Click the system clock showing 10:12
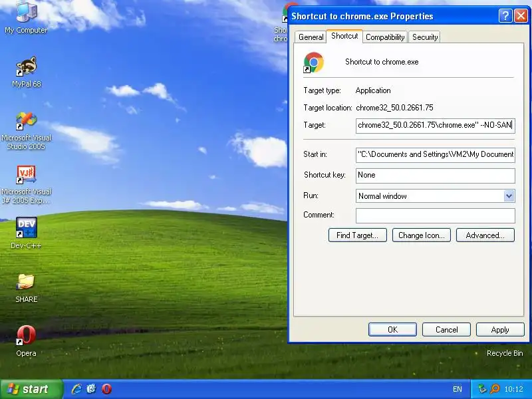Viewport: 532px width, 399px height. pyautogui.click(x=513, y=389)
